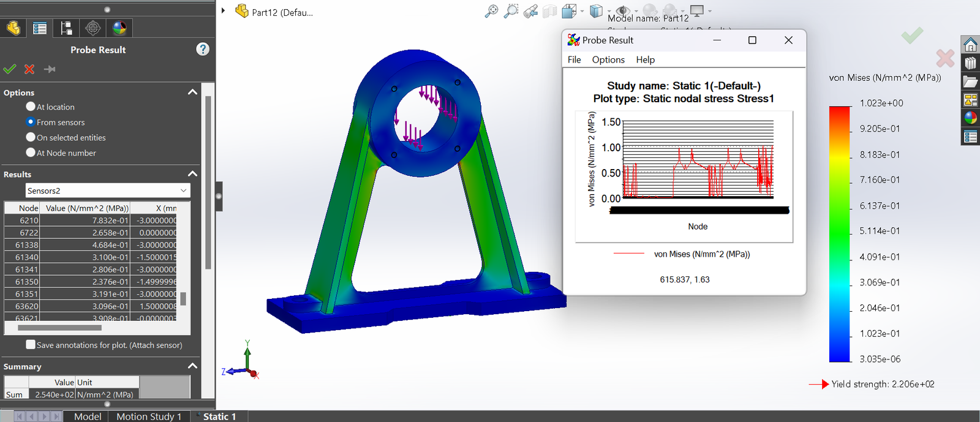Open File Explorer folder in task pane
980x422 pixels.
970,81
